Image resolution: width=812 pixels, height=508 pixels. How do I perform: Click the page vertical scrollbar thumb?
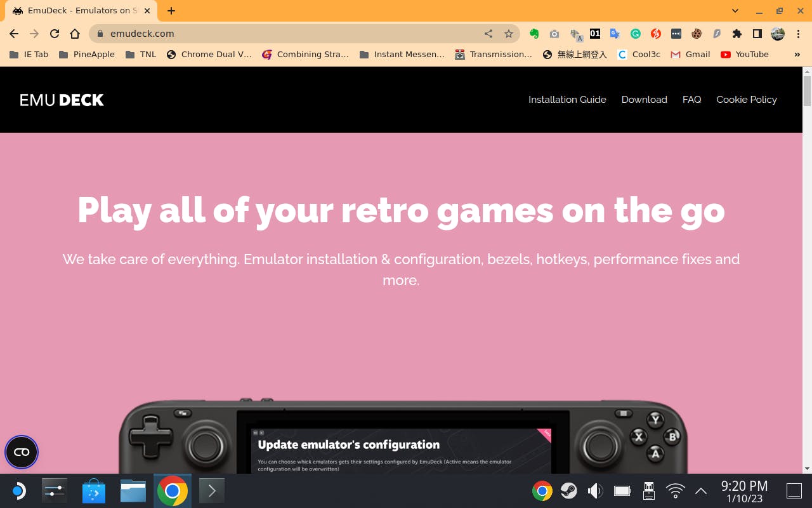point(807,90)
